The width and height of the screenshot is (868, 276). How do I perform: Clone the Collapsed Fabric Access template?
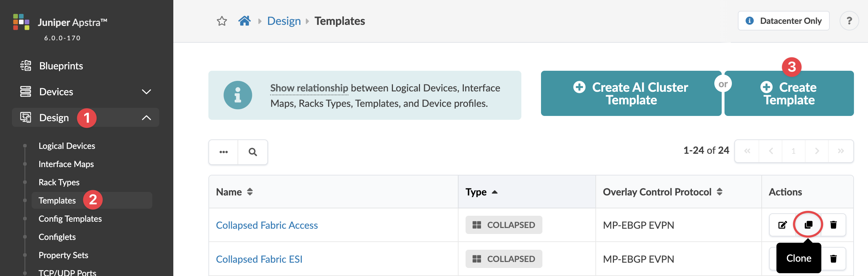coord(808,225)
